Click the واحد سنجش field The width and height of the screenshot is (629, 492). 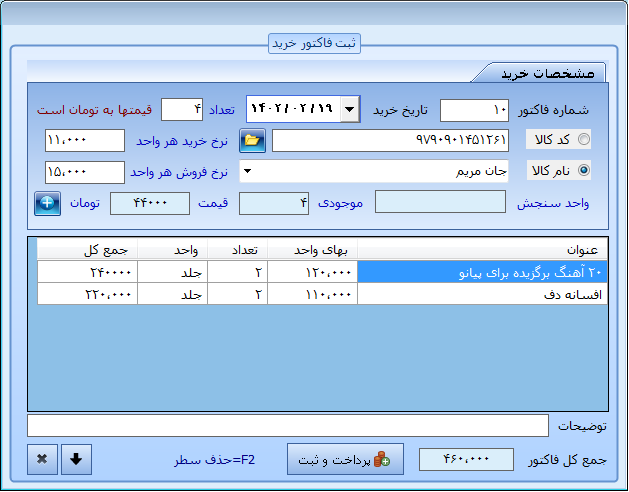[440, 201]
